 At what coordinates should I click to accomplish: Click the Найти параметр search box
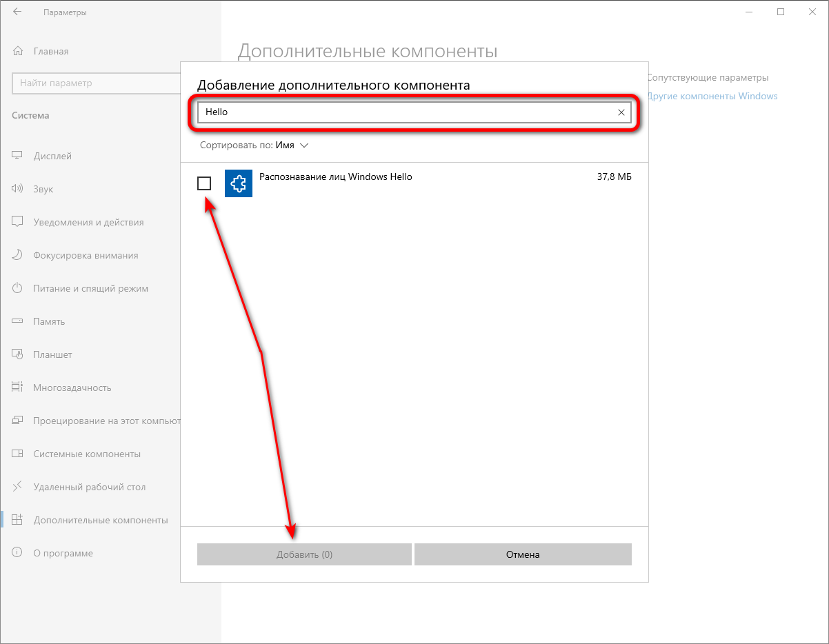click(x=94, y=83)
